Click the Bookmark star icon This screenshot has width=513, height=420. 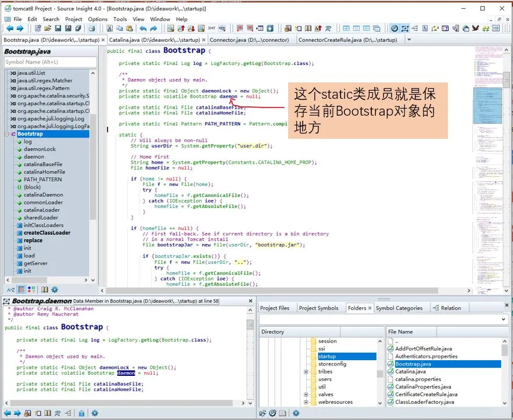[x=270, y=28]
